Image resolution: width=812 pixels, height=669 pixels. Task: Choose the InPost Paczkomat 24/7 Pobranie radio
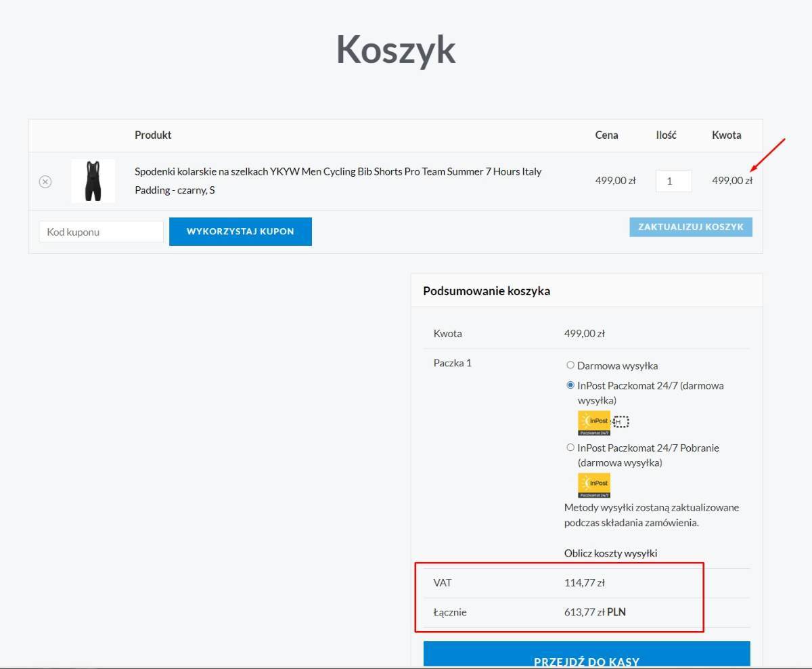(x=570, y=448)
